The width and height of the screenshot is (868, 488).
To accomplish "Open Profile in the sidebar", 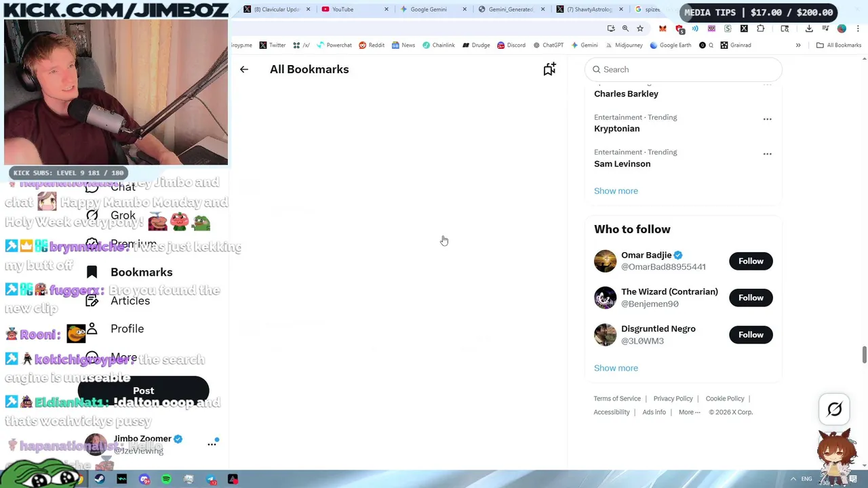I will pyautogui.click(x=115, y=329).
